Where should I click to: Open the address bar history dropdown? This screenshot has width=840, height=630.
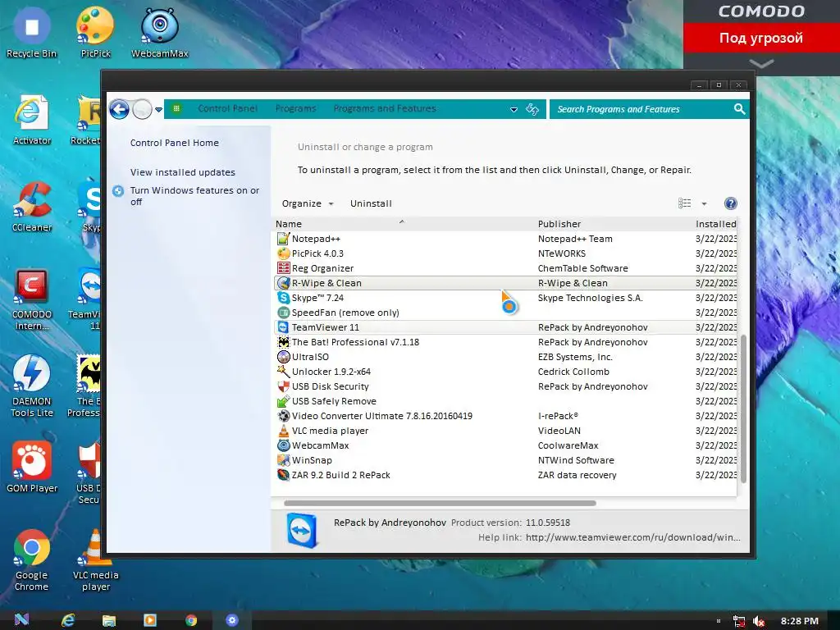[514, 109]
